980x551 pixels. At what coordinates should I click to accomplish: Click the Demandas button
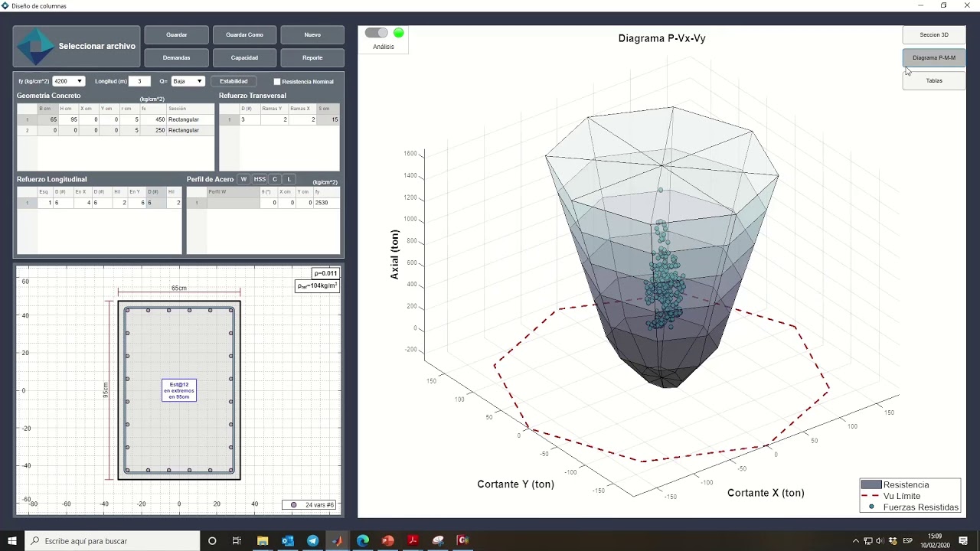tap(177, 57)
